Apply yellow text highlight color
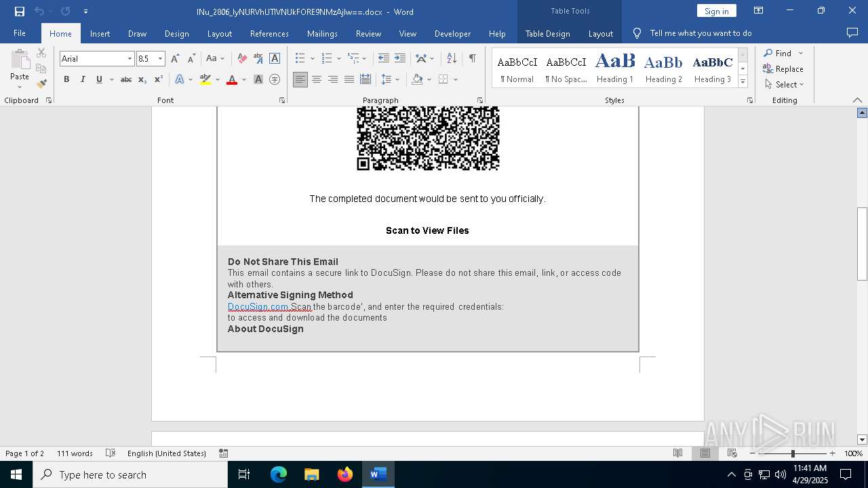This screenshot has height=488, width=868. point(205,79)
